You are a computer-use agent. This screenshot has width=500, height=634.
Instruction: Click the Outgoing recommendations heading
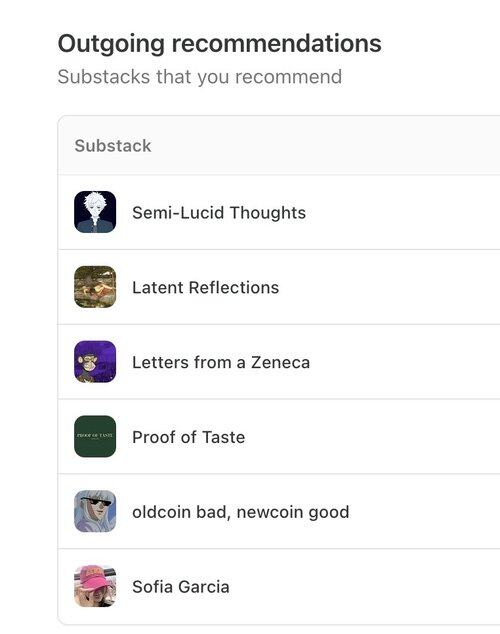[x=219, y=43]
